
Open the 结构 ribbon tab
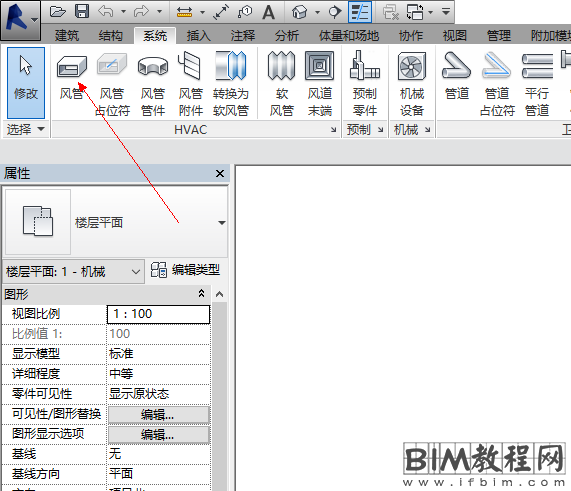click(x=111, y=36)
